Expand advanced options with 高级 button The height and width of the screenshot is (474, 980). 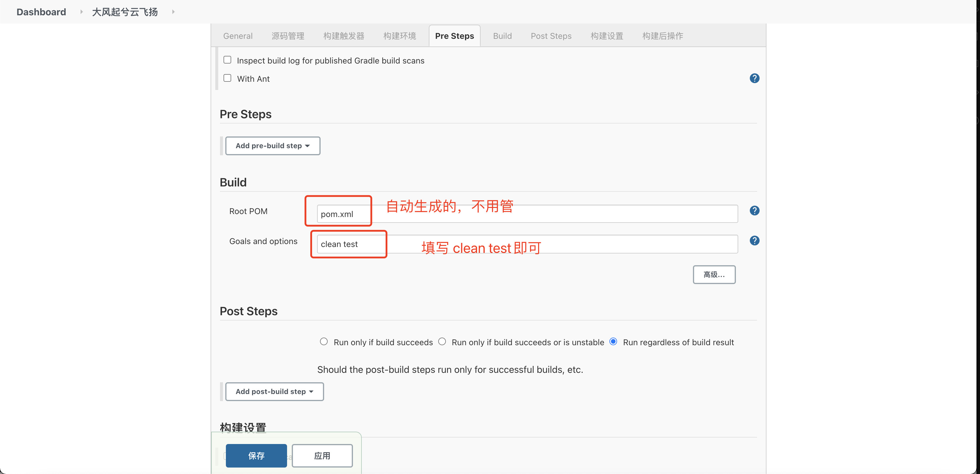pyautogui.click(x=714, y=274)
